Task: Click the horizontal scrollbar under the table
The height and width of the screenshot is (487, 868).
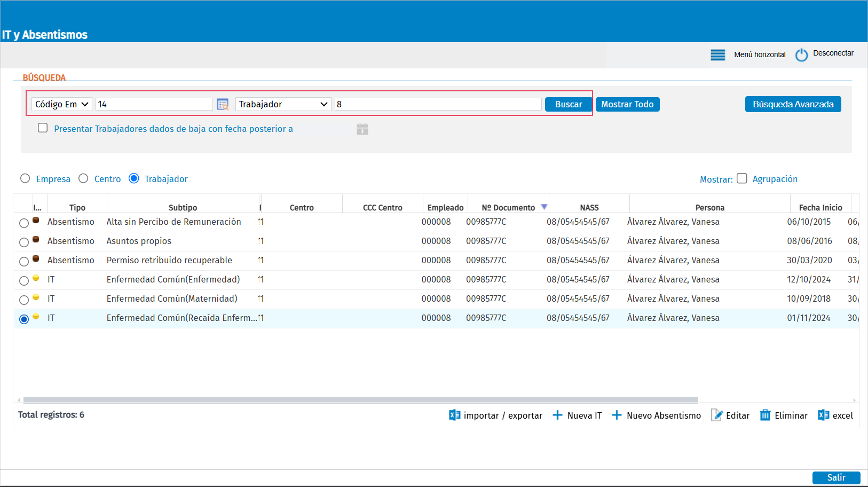Action: click(x=360, y=399)
